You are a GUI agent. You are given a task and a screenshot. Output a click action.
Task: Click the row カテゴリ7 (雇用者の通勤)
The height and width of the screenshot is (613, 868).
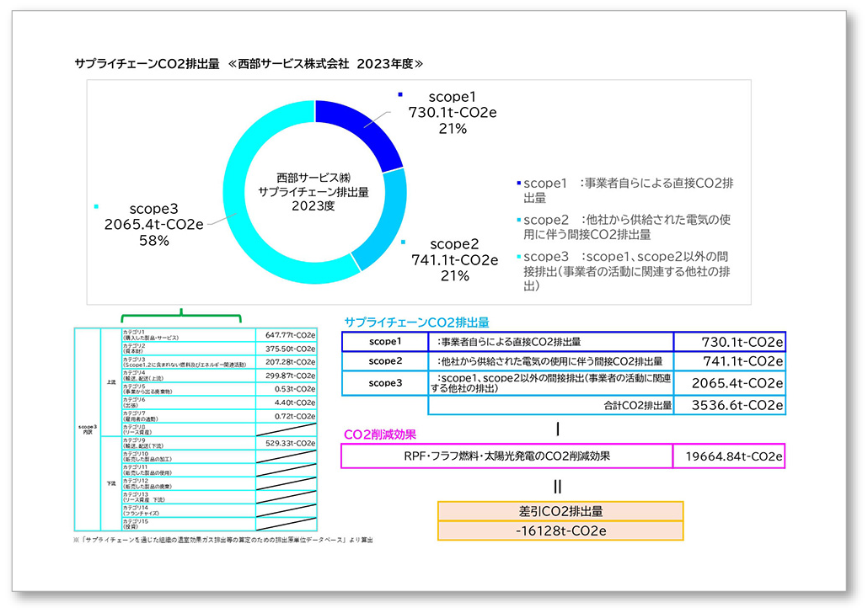coord(188,416)
